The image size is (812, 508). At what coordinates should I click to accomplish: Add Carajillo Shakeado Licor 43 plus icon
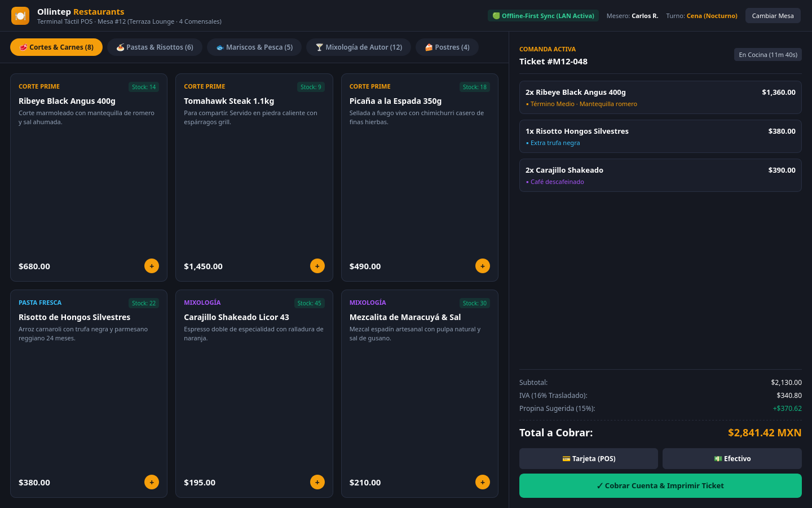[x=317, y=482]
